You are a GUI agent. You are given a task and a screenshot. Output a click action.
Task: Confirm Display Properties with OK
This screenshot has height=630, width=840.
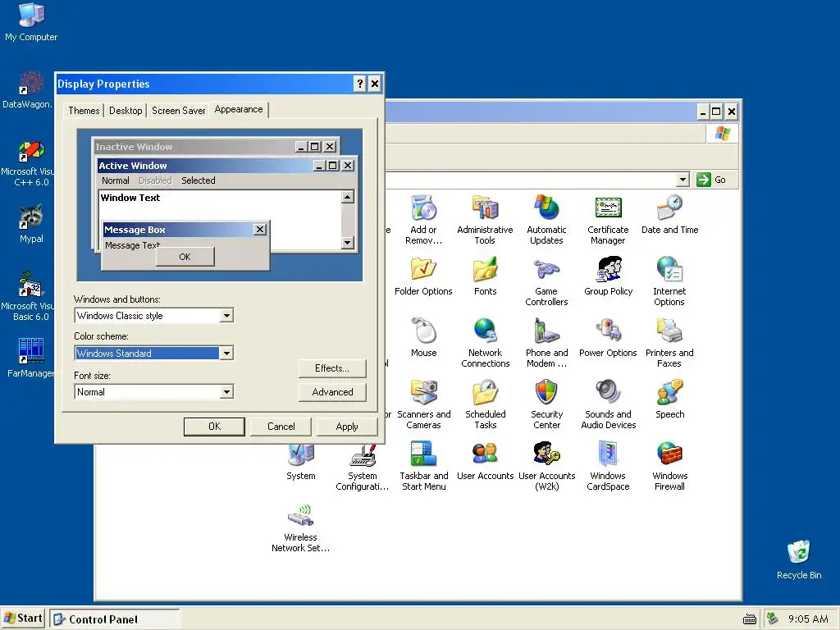coord(214,427)
